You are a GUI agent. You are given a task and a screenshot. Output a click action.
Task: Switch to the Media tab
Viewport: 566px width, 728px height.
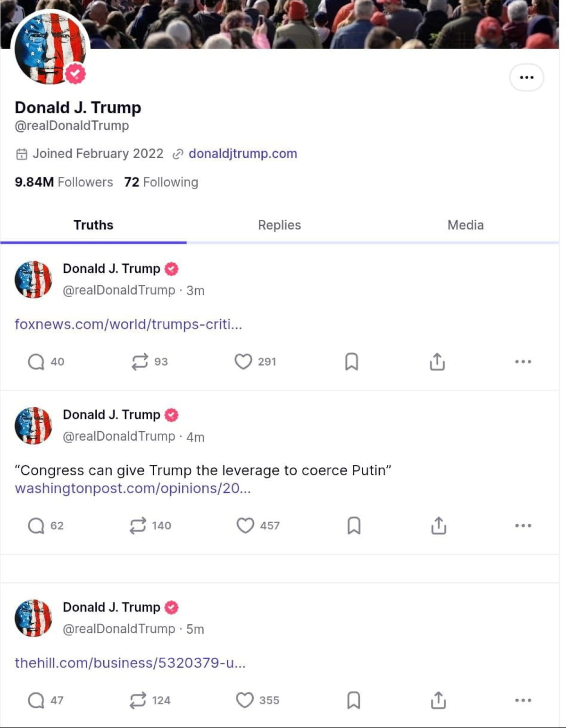point(466,225)
